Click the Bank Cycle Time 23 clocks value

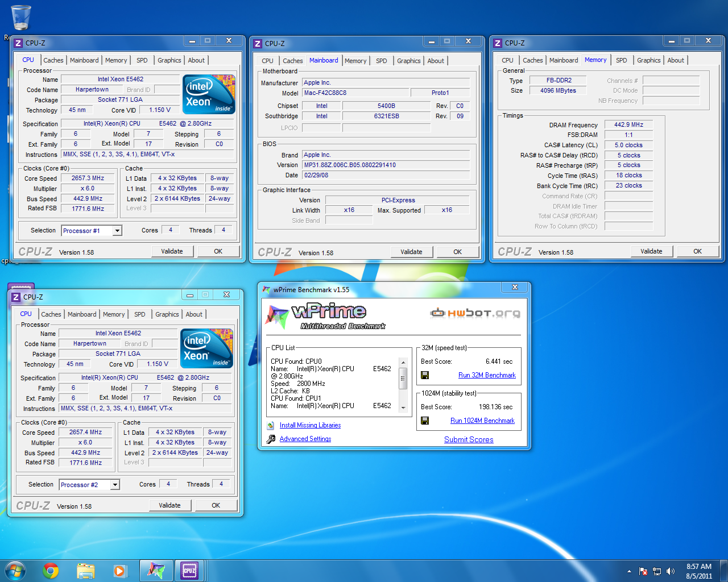pos(628,185)
